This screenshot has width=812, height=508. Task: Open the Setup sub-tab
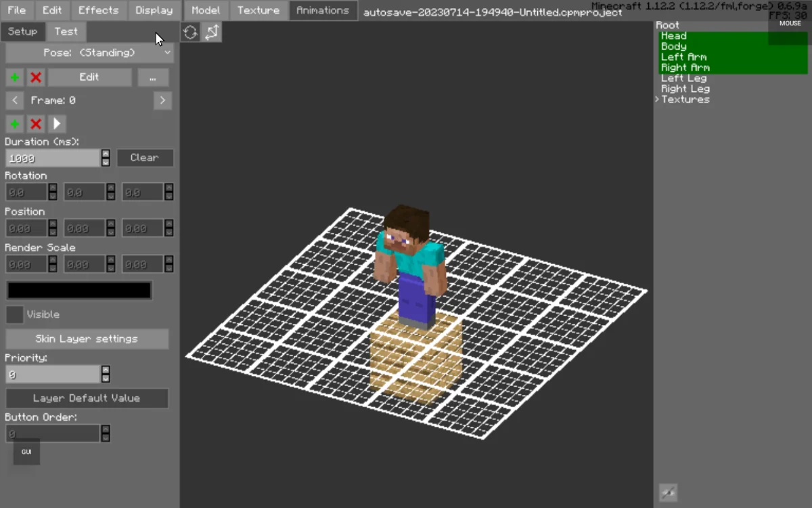click(x=22, y=31)
